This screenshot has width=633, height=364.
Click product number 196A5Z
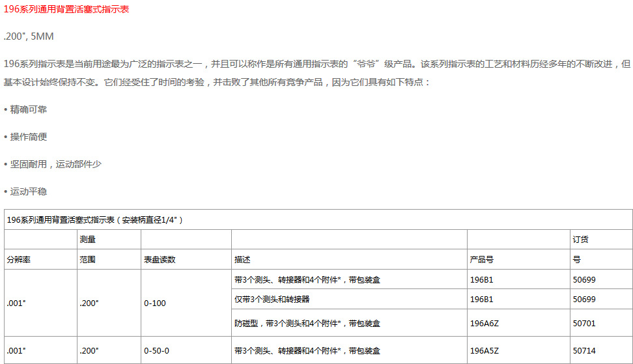click(485, 351)
